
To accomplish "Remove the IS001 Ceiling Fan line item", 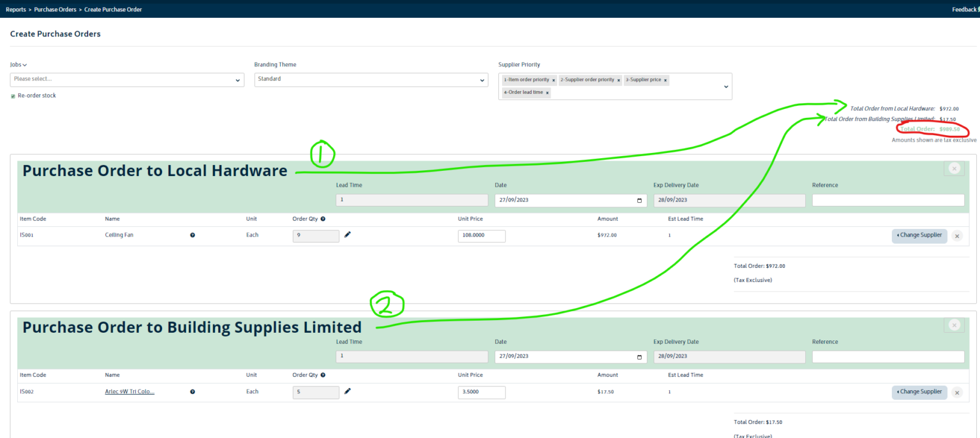I will point(957,235).
